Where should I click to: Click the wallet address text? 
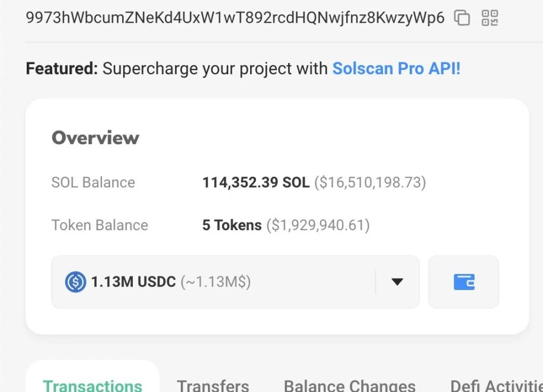[235, 18]
